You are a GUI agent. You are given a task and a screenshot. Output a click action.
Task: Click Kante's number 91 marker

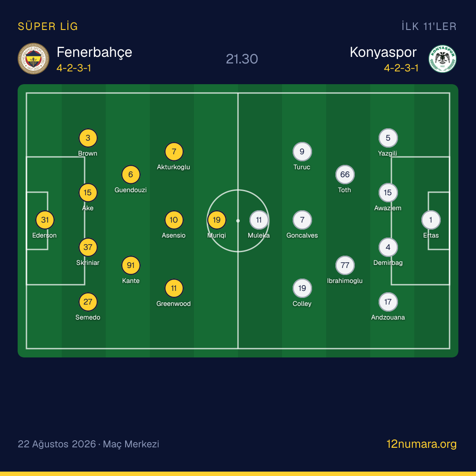coord(131,265)
